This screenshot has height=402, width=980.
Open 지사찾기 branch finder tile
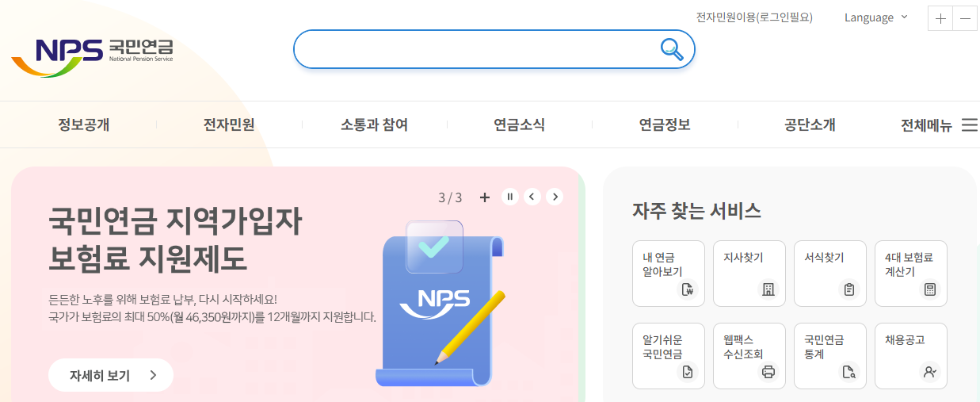coord(749,274)
